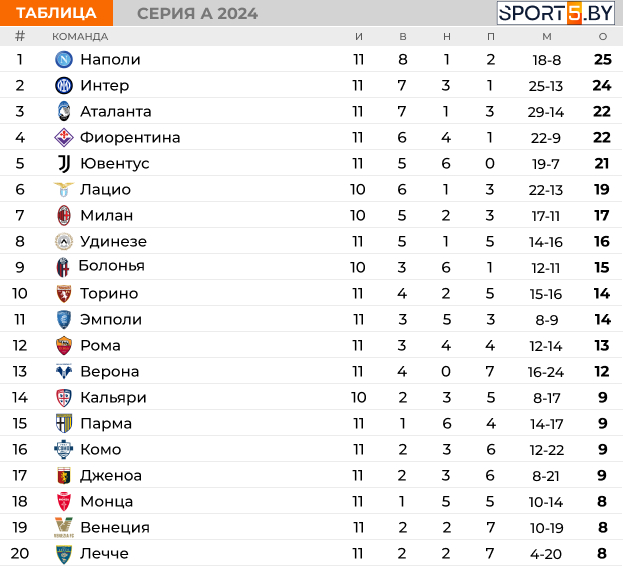623x566 pixels.
Task: Click the Roma club crest icon
Action: click(x=64, y=345)
